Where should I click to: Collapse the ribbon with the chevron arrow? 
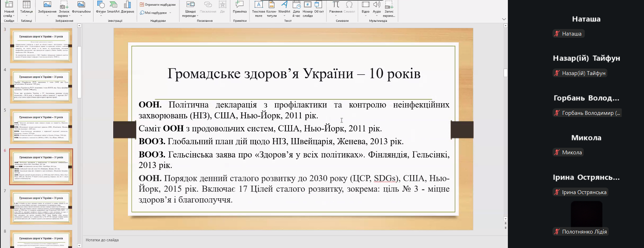pyautogui.click(x=504, y=19)
